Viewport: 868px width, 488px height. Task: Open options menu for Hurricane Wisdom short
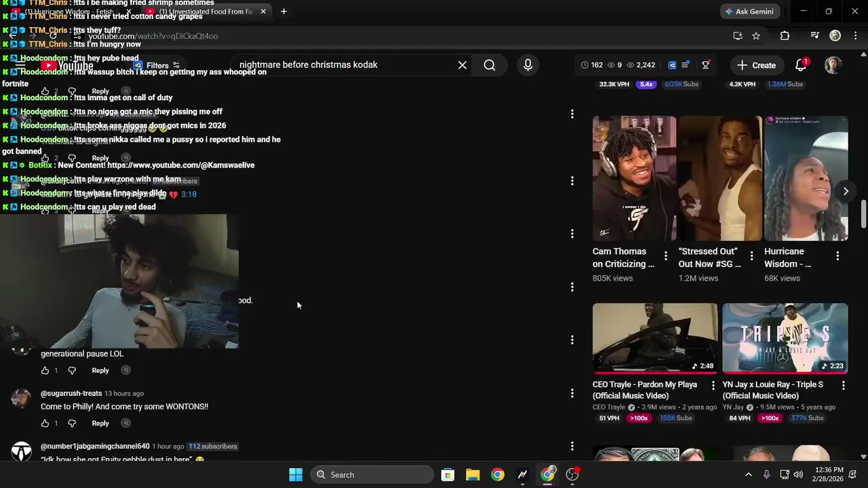point(837,256)
